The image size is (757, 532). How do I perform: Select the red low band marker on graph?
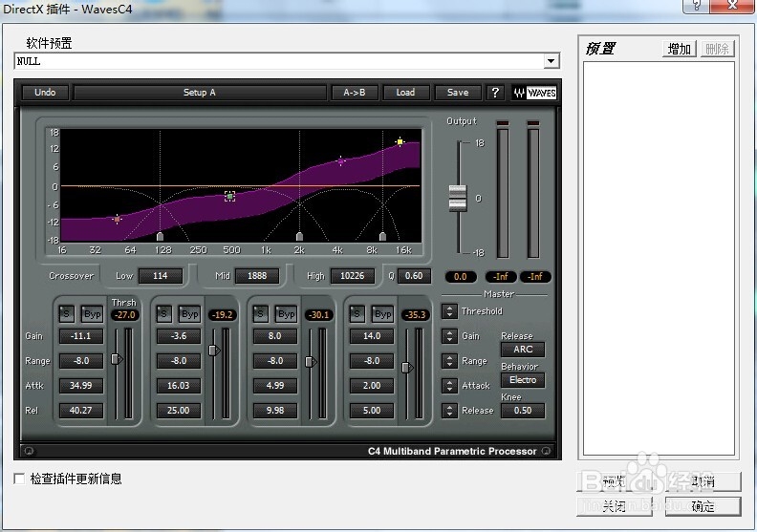coord(117,219)
